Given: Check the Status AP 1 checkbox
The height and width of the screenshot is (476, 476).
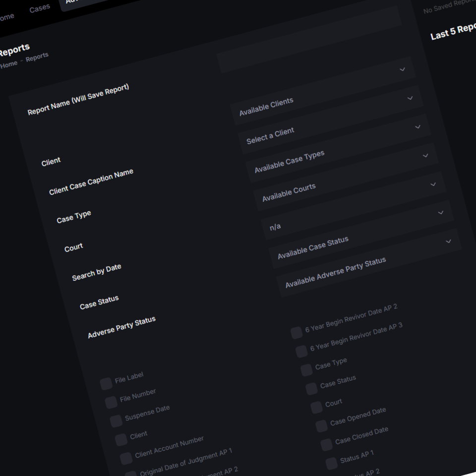Looking at the screenshot, I should (x=332, y=463).
